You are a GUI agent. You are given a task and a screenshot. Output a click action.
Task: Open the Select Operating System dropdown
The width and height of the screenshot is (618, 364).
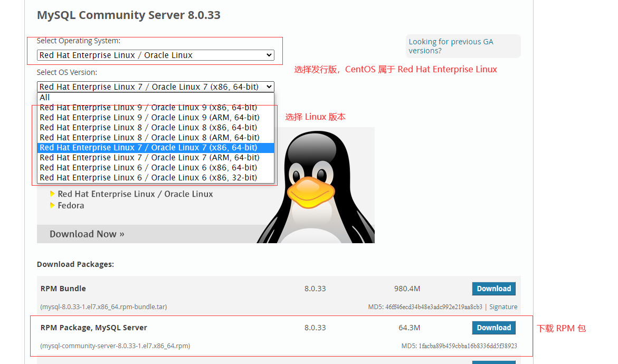tap(155, 55)
